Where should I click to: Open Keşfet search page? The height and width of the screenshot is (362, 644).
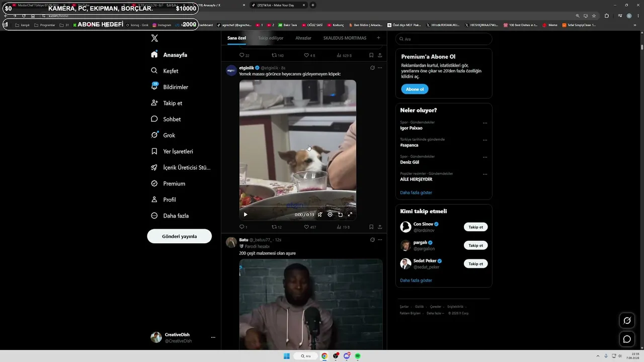tap(165, 71)
